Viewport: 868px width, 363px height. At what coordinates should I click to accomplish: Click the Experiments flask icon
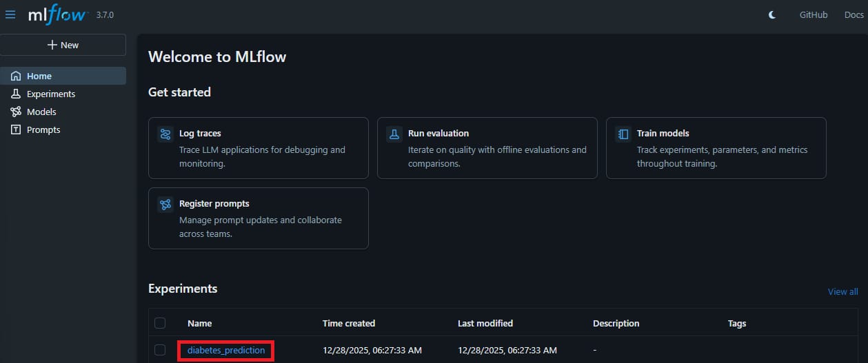pos(16,94)
